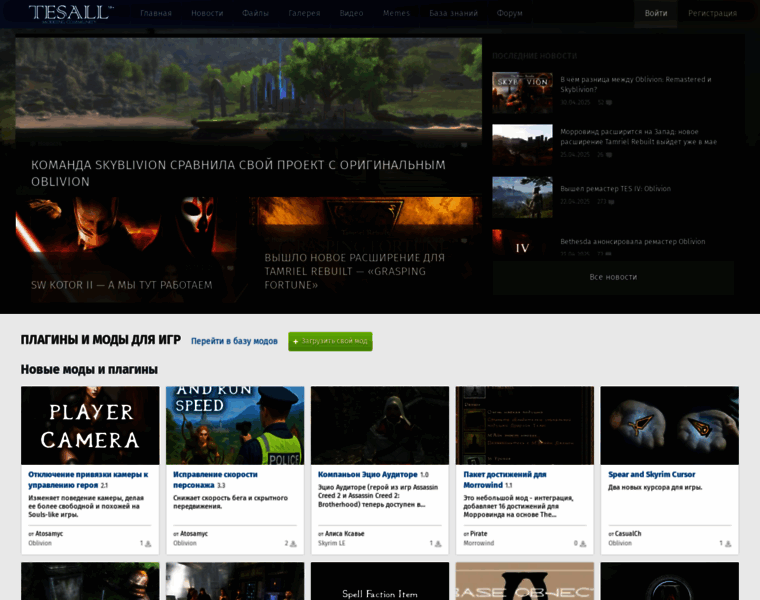Open the Memes menu item

point(396,13)
